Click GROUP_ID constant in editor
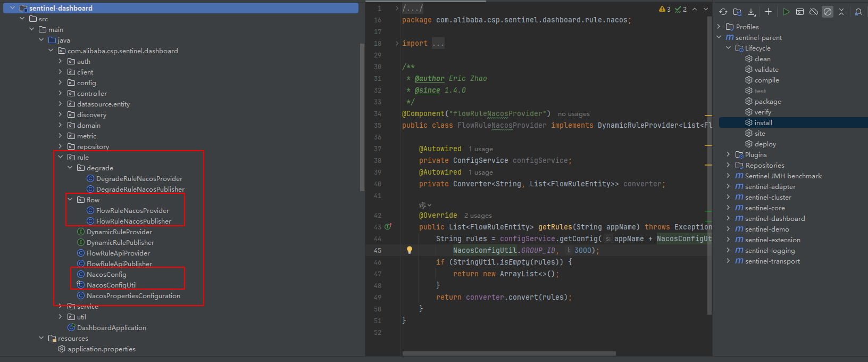 coord(538,250)
